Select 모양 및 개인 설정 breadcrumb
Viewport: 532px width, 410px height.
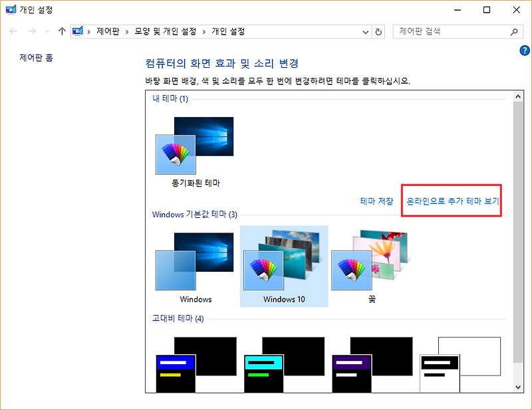click(x=166, y=31)
